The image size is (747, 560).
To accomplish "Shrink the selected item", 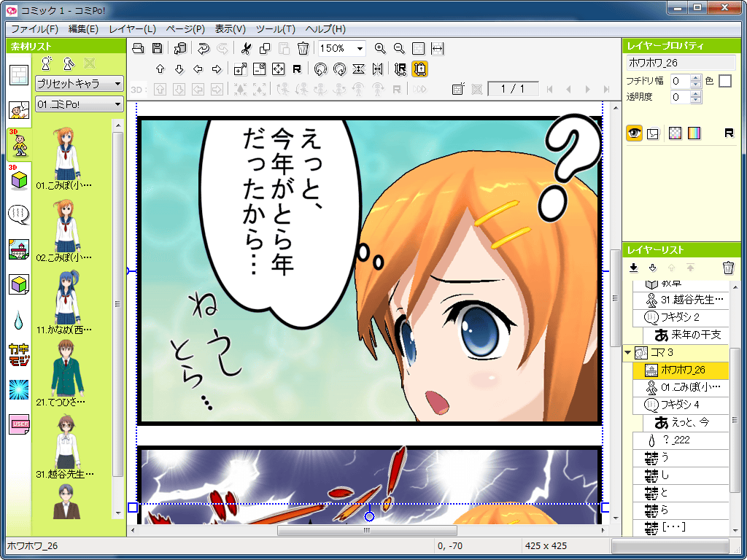I will 259,69.
